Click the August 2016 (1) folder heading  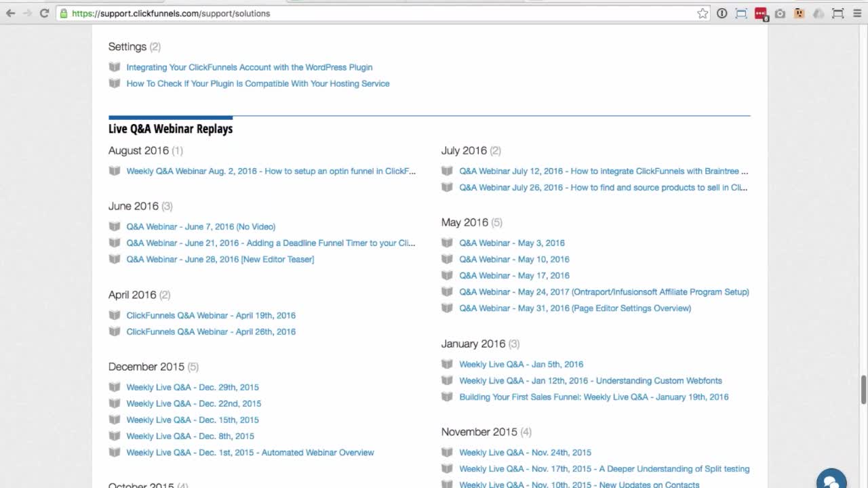tap(146, 150)
